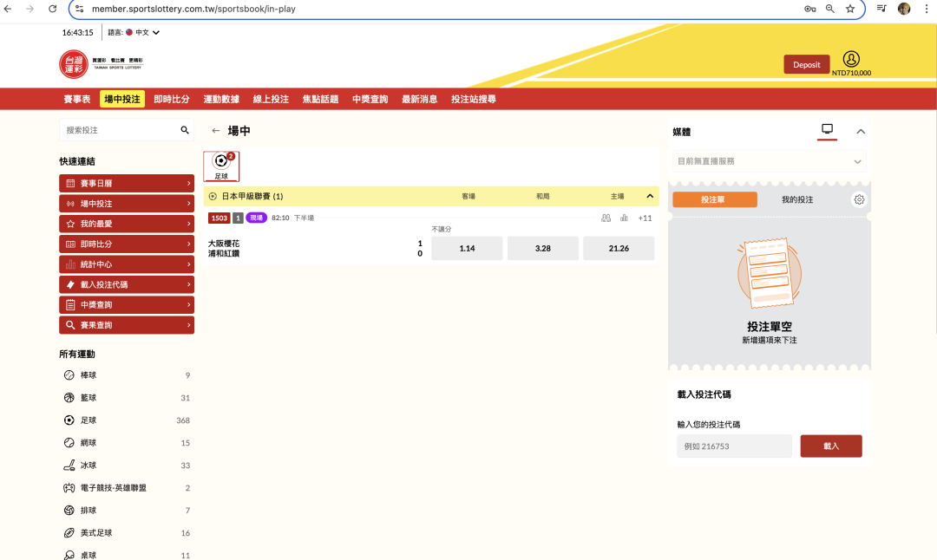Open 場中投注 tab in main navigation

click(122, 99)
